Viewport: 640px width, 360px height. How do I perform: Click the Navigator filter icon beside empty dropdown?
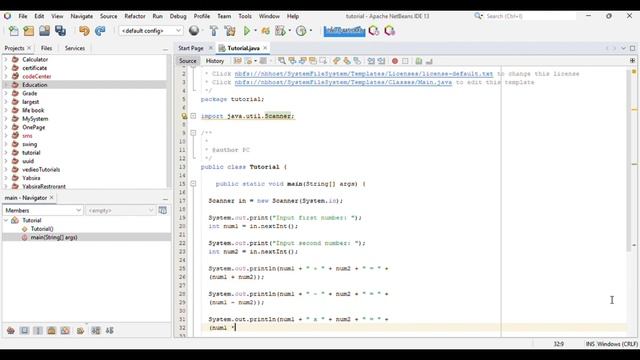[162, 210]
